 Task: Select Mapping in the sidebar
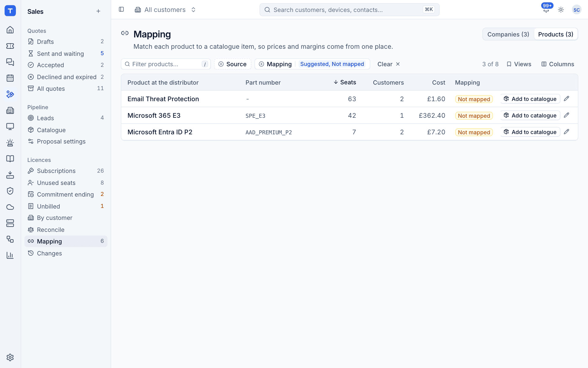[66, 241]
